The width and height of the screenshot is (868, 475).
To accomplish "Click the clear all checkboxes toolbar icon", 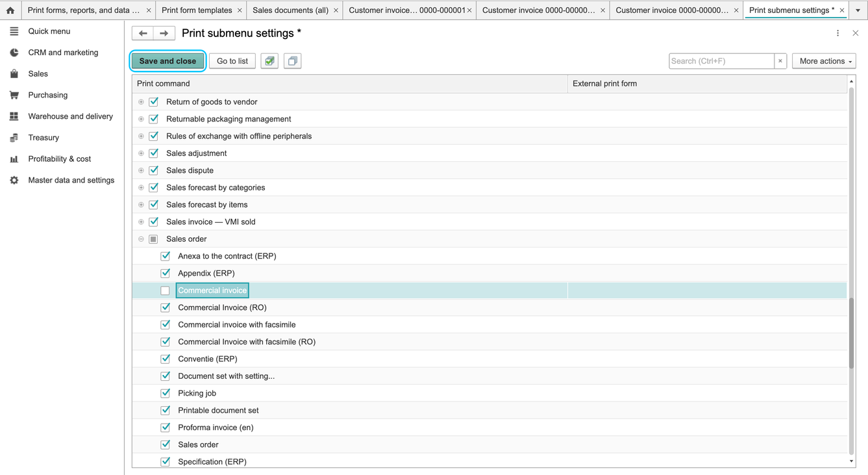I will point(293,61).
